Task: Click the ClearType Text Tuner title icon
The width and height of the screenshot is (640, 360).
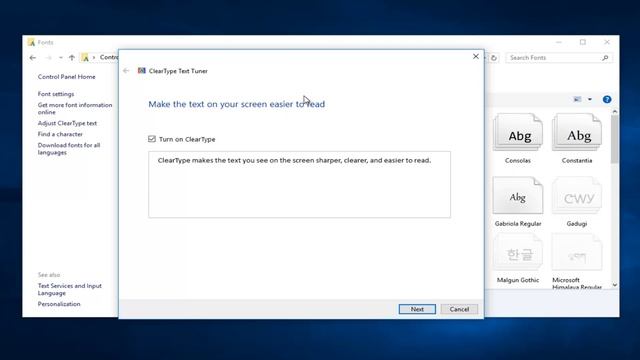Action: (x=142, y=71)
